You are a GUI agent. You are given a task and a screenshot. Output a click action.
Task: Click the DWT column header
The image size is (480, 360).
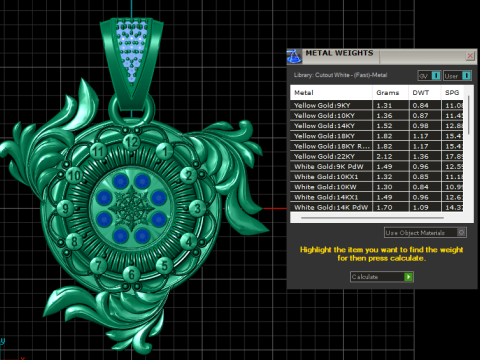pos(424,93)
